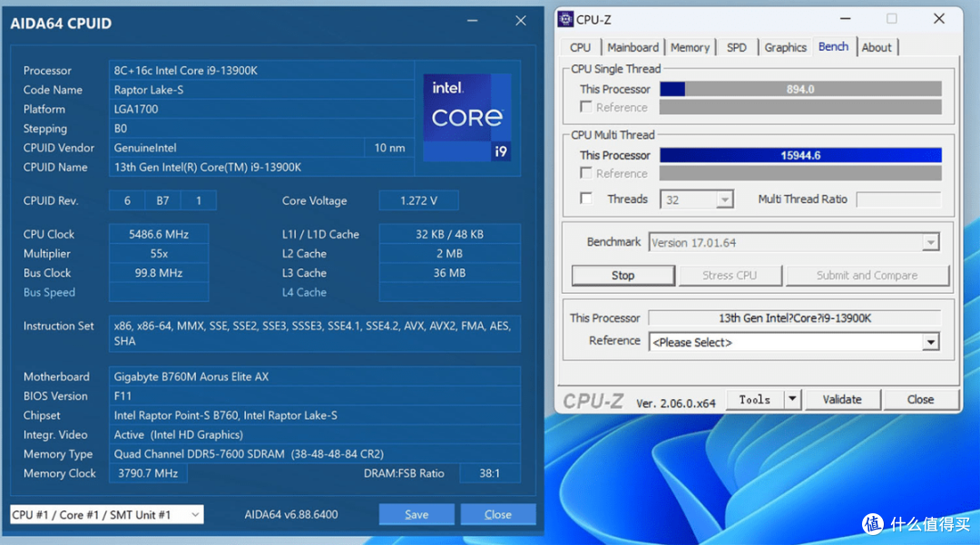Select the Bench tab
Viewport: 980px width, 545px height.
(833, 47)
